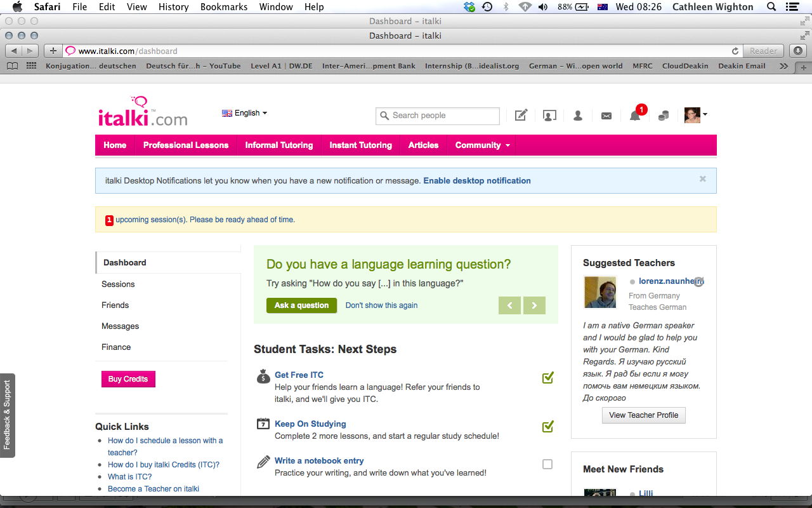Toggle the Get Free ITC checkbox
Screen dimensions: 812x508
547,378
